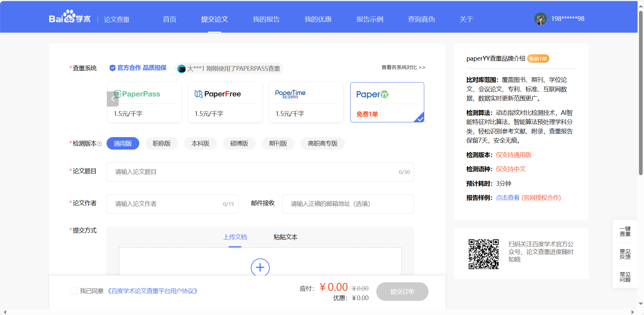The image size is (644, 315).
Task: Select the PaperPass checking system card
Action: (144, 102)
